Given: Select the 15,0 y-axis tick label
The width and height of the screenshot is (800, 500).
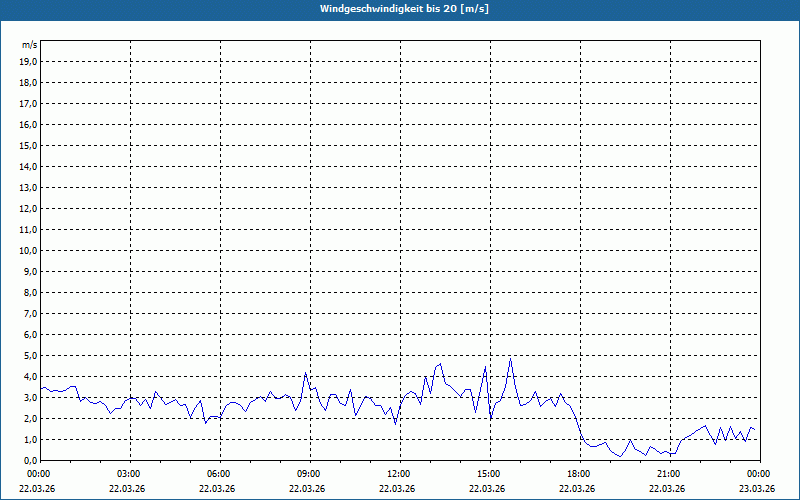Looking at the screenshot, I should [x=29, y=145].
